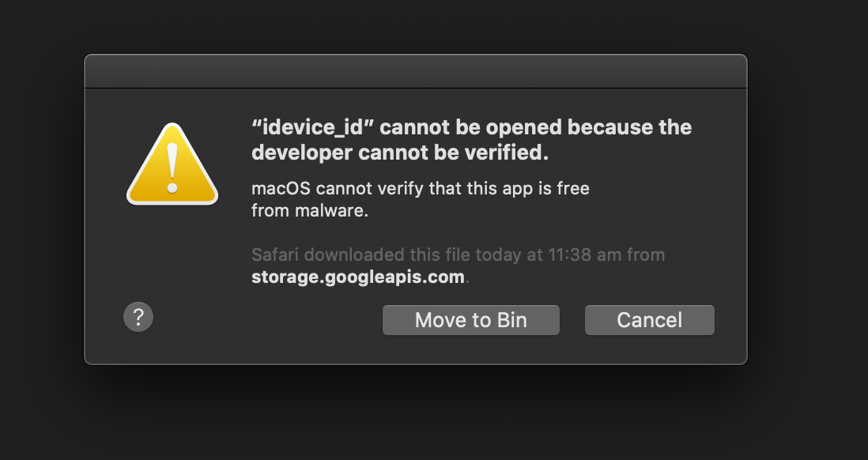Click the circular help badge near bottom left
Screen dimensions: 868x460
pos(138,317)
